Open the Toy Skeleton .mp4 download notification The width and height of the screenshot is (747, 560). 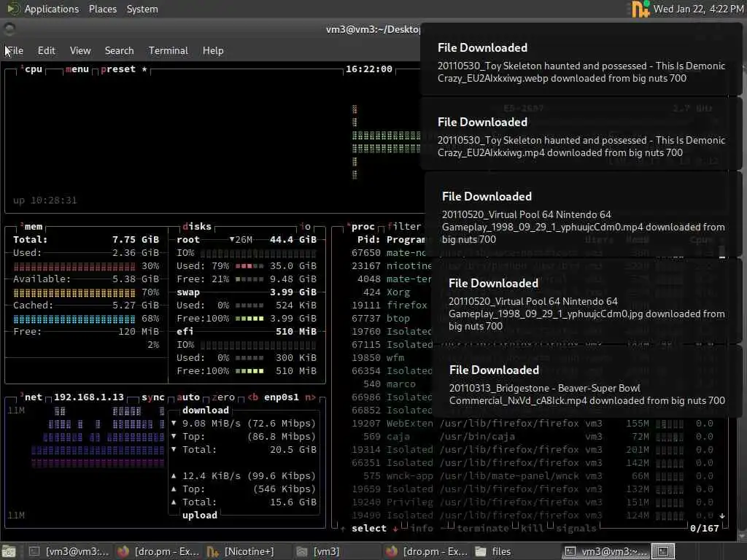click(x=581, y=134)
